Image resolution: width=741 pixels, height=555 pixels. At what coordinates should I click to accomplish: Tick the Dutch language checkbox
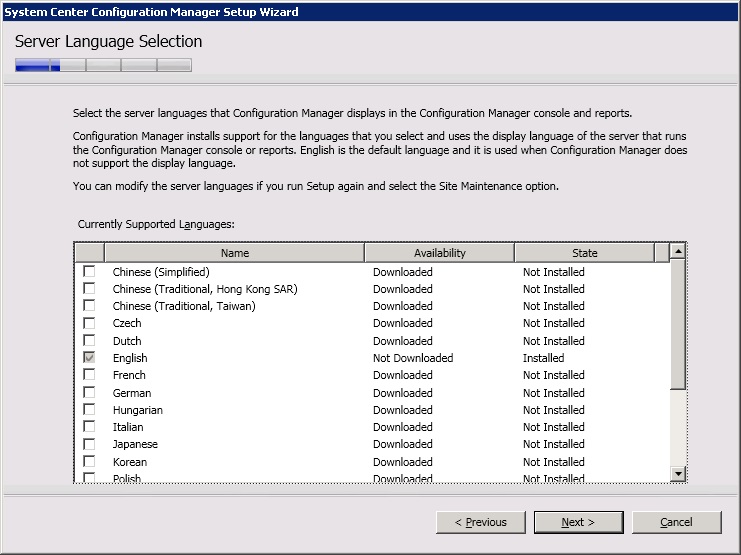(90, 341)
